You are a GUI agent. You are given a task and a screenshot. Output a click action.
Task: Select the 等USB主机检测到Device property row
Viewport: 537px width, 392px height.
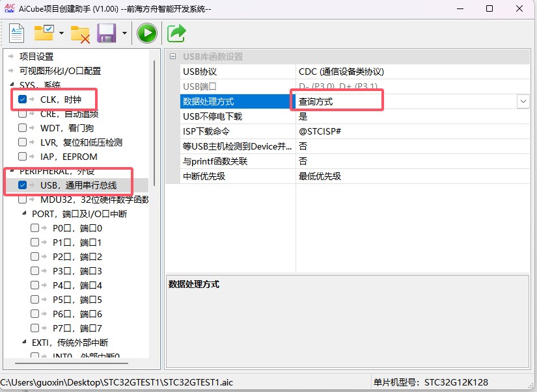[355, 146]
